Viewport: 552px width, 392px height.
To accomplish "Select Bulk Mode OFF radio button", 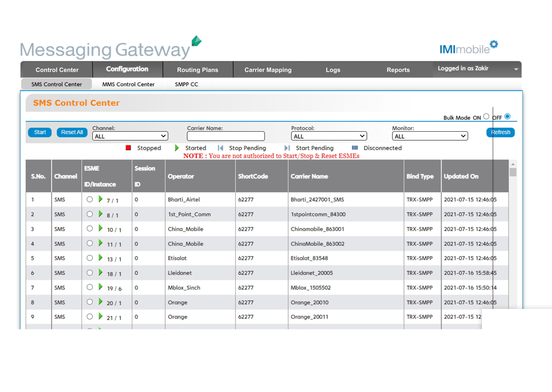I will 507,117.
